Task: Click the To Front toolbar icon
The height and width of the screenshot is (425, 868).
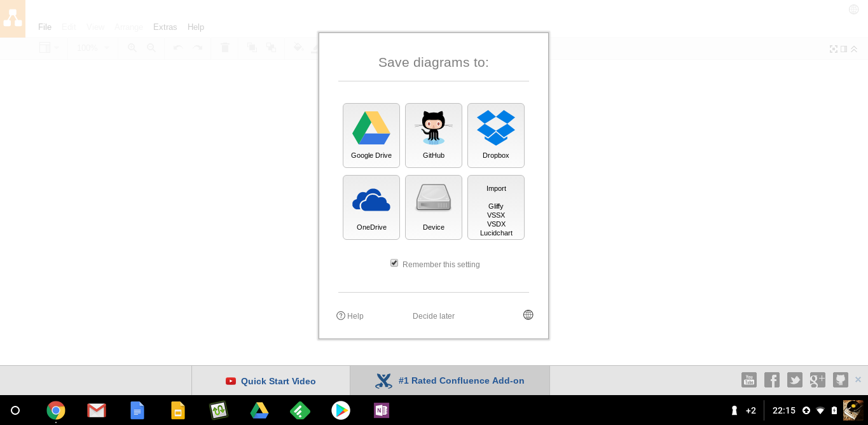Action: pos(252,48)
